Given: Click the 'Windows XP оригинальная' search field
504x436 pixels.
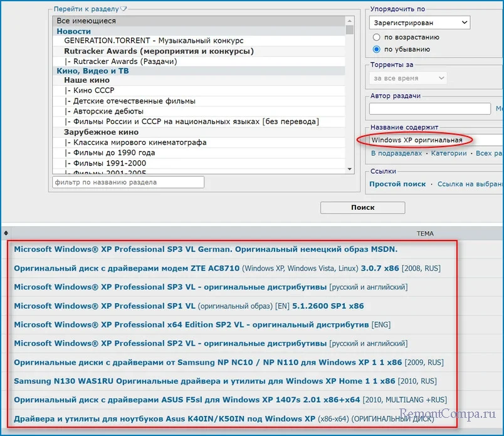Looking at the screenshot, I should tap(433, 140).
